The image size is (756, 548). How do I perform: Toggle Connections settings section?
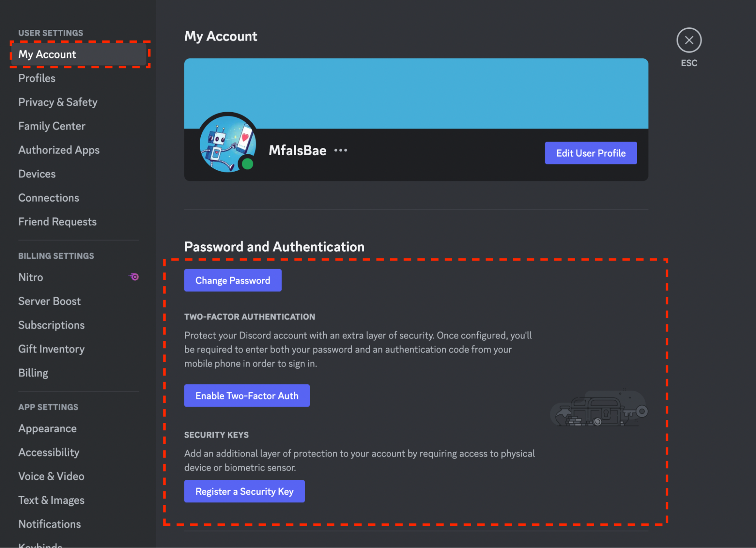pyautogui.click(x=49, y=197)
